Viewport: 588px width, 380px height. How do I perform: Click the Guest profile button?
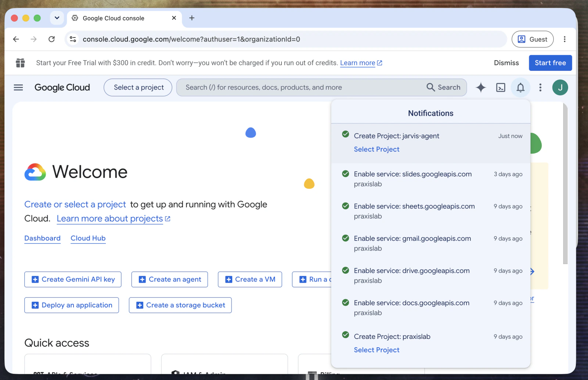(x=533, y=39)
